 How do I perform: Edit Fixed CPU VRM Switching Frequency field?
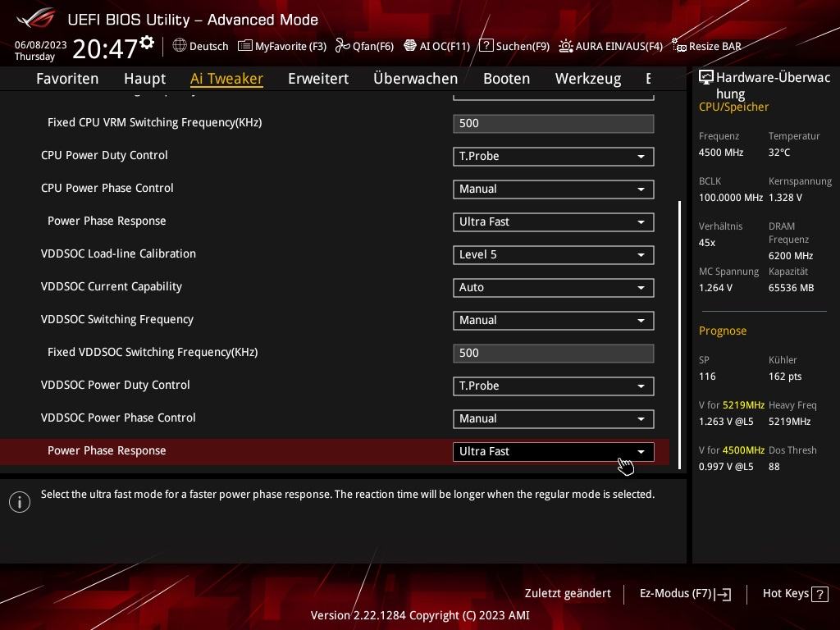(x=554, y=123)
